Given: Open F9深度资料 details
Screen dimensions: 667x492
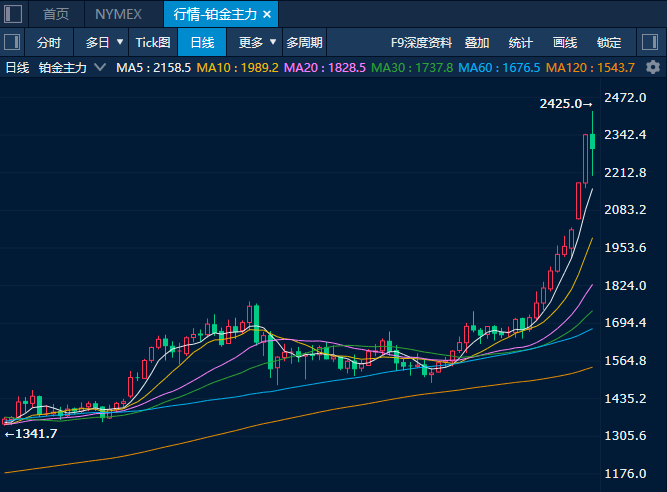Looking at the screenshot, I should coord(421,43).
